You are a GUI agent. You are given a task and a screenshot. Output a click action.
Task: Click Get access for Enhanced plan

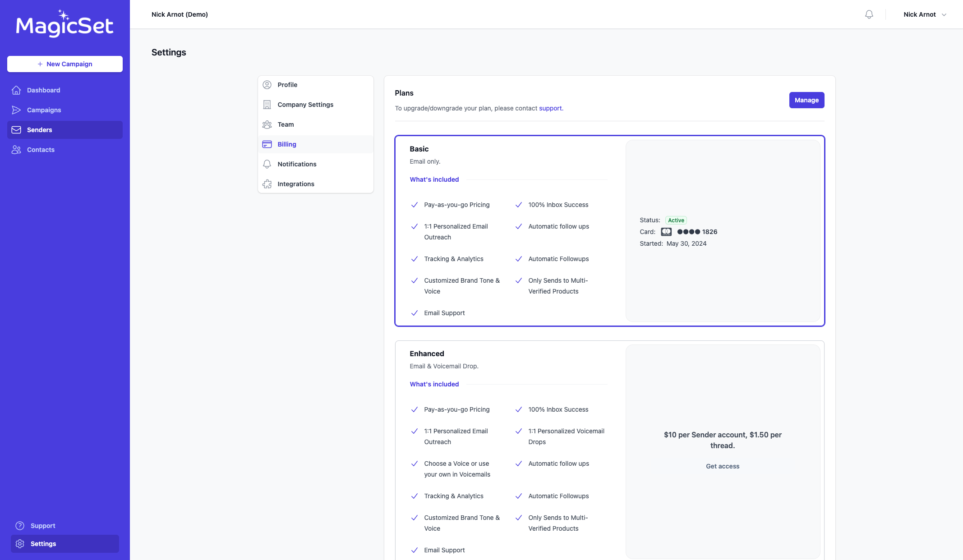[x=723, y=466]
